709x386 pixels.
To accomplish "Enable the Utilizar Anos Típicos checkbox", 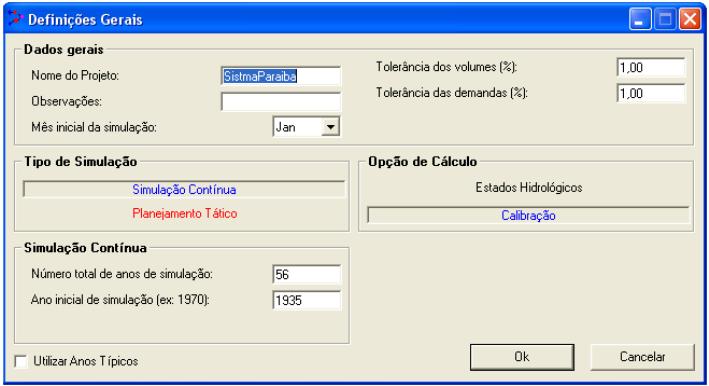I will coord(21,361).
